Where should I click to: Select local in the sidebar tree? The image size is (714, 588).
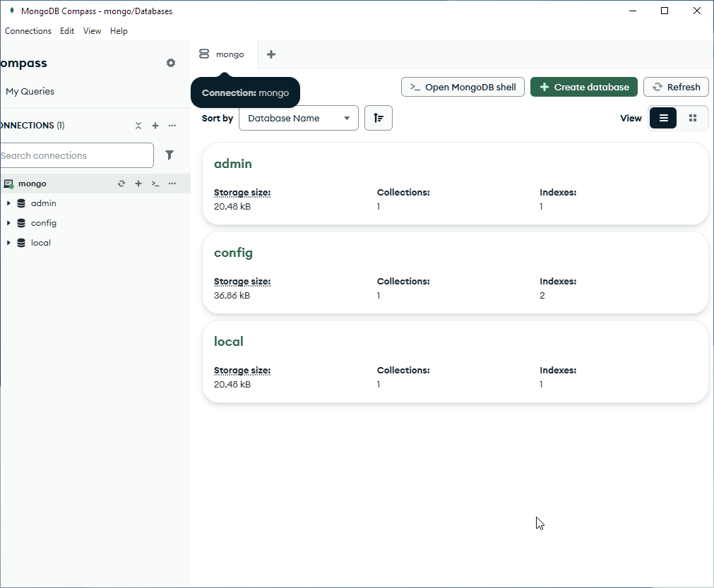40,243
